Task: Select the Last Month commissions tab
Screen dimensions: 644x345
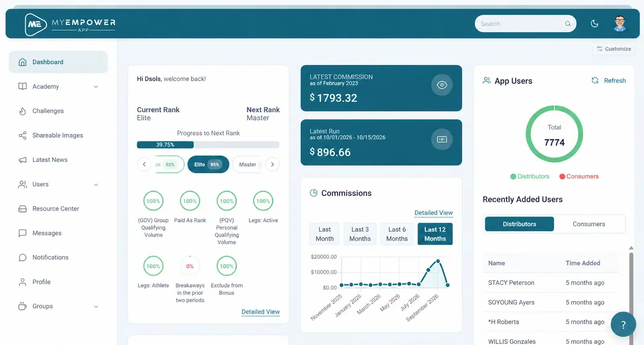Action: [324, 234]
